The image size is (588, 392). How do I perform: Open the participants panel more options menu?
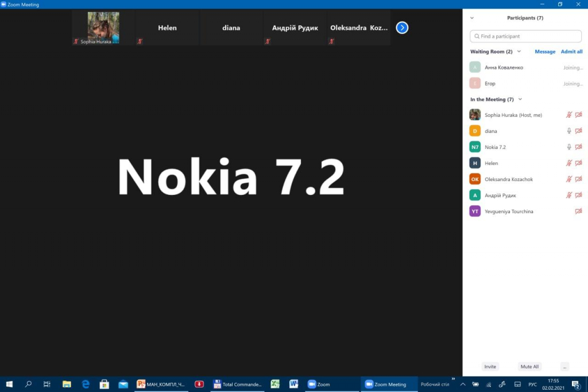[565, 367]
